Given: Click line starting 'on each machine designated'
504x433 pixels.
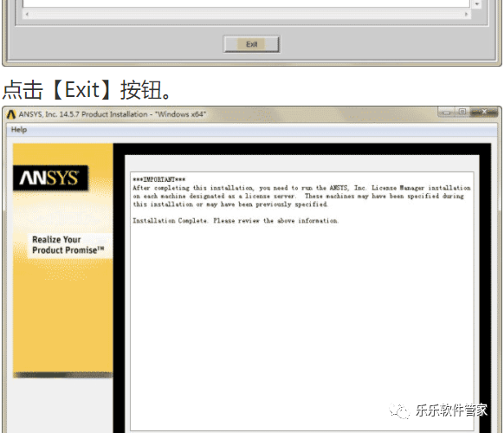Looking at the screenshot, I should tap(298, 196).
